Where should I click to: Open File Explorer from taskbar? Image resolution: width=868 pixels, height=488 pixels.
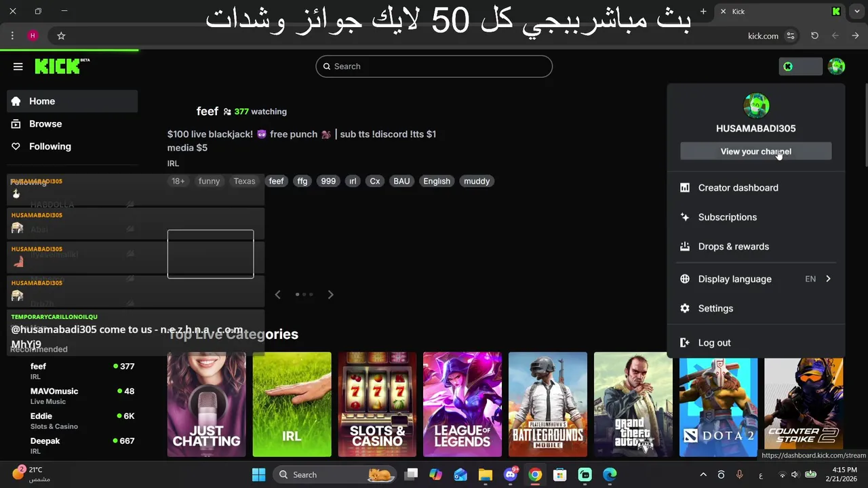point(485,474)
